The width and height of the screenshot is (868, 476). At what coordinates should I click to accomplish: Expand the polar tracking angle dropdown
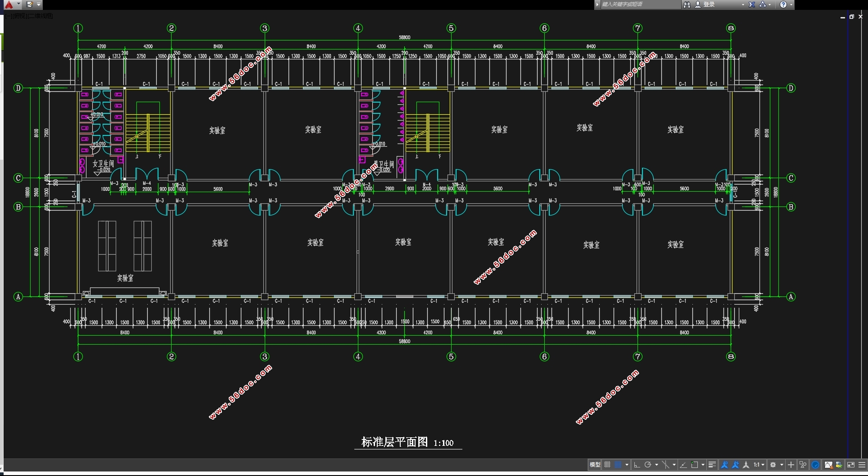pos(656,465)
